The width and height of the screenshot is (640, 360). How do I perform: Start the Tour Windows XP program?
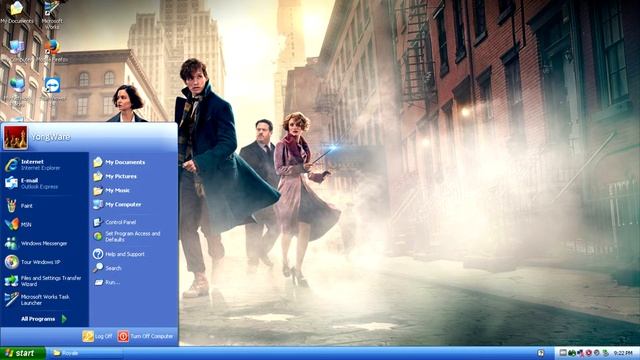click(44, 262)
